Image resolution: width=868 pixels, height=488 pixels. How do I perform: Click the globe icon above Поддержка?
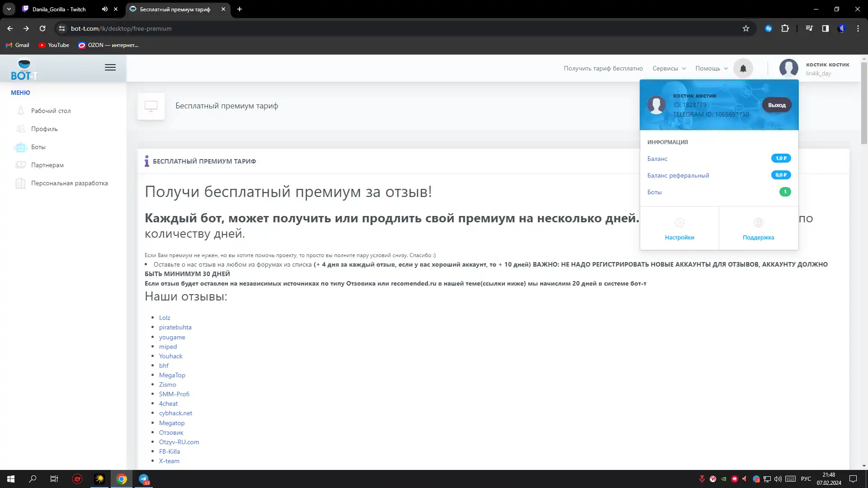click(x=759, y=223)
